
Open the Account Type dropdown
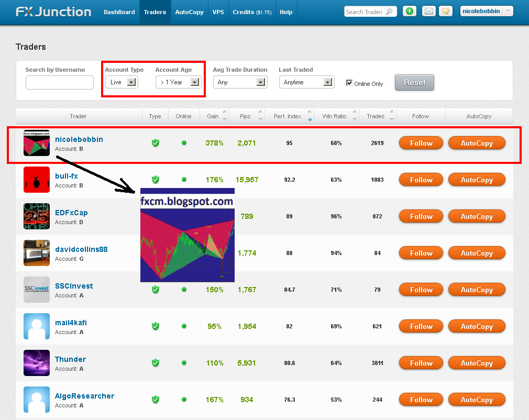pyautogui.click(x=122, y=82)
